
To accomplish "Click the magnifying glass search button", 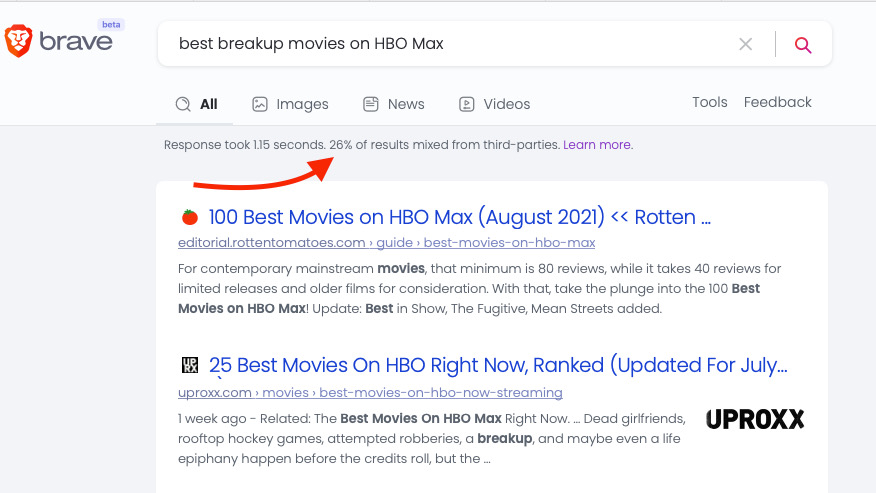I will coord(803,45).
